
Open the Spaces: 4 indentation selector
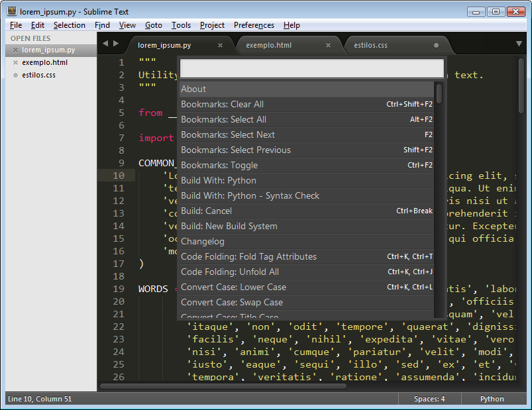(429, 399)
